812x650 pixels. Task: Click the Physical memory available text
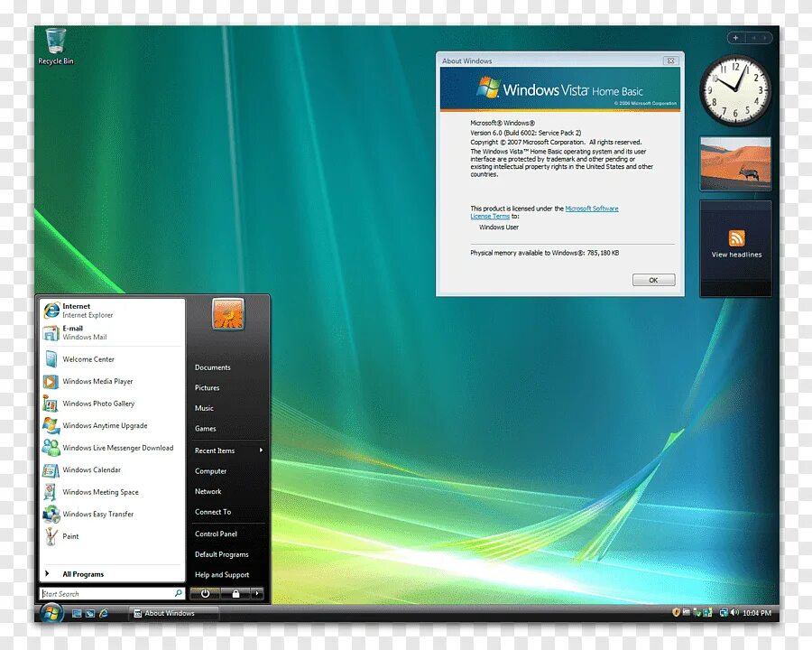(x=544, y=253)
